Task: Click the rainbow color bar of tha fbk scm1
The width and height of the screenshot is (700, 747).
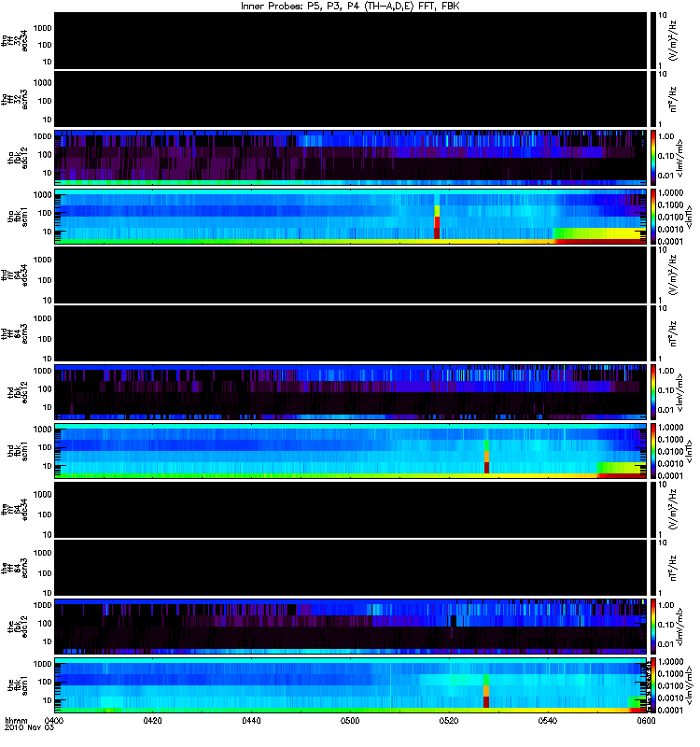Action: (652, 217)
